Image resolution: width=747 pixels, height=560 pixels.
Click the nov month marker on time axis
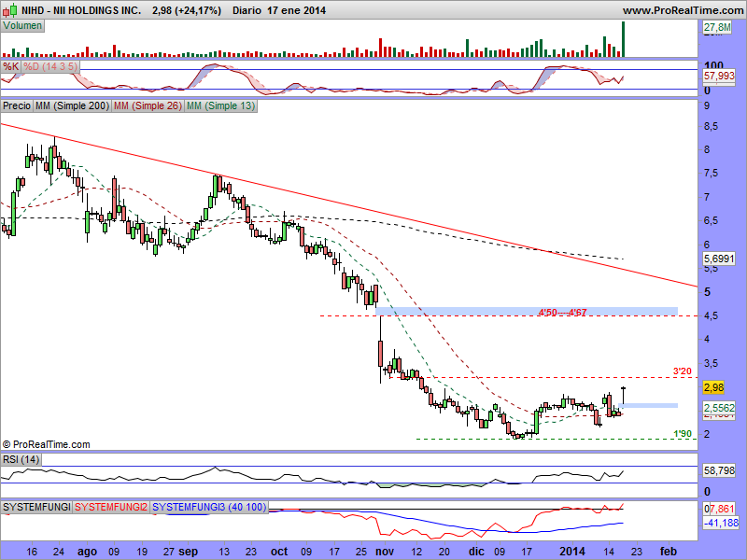point(385,552)
